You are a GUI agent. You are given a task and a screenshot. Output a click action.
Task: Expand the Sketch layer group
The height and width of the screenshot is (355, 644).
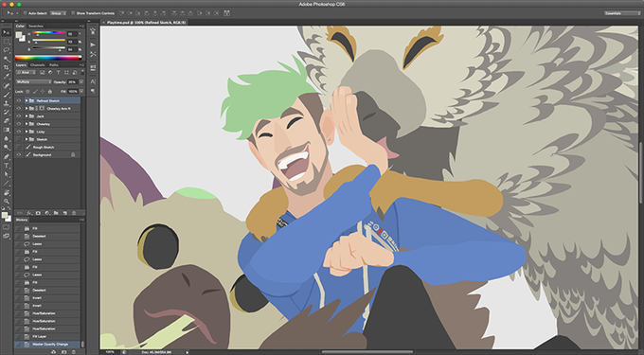point(27,139)
